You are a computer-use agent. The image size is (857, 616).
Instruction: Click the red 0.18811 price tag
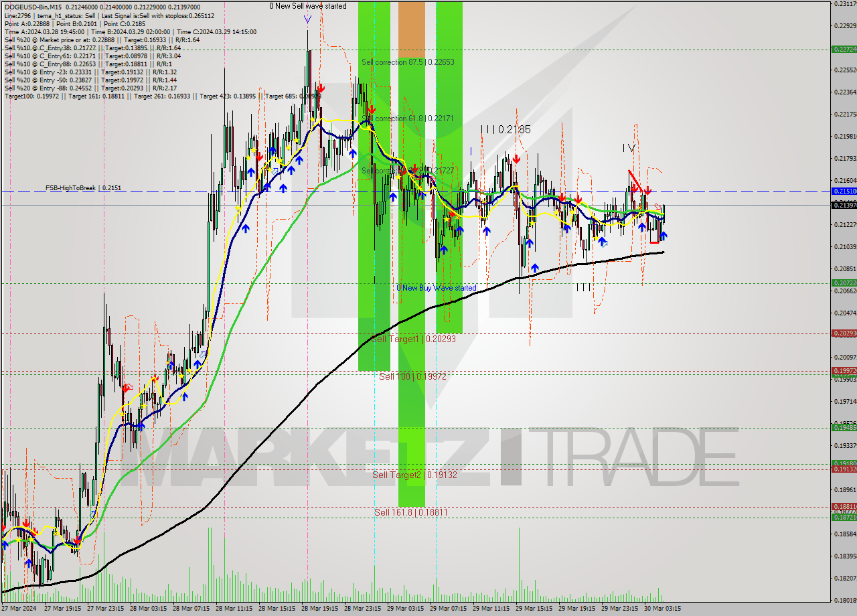844,506
